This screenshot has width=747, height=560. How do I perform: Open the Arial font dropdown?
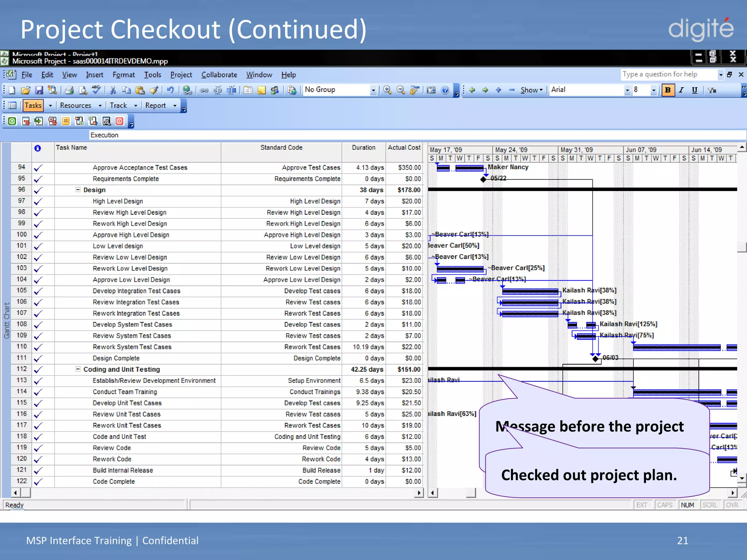627,90
